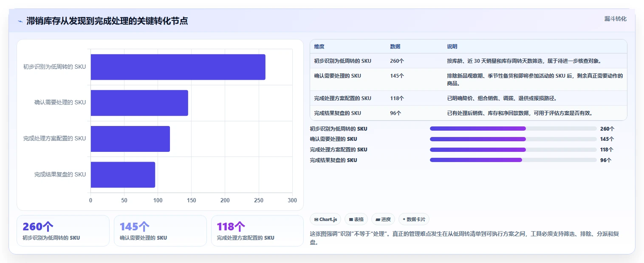Click table cell 初步识别为低周转的 SKU

(x=343, y=61)
